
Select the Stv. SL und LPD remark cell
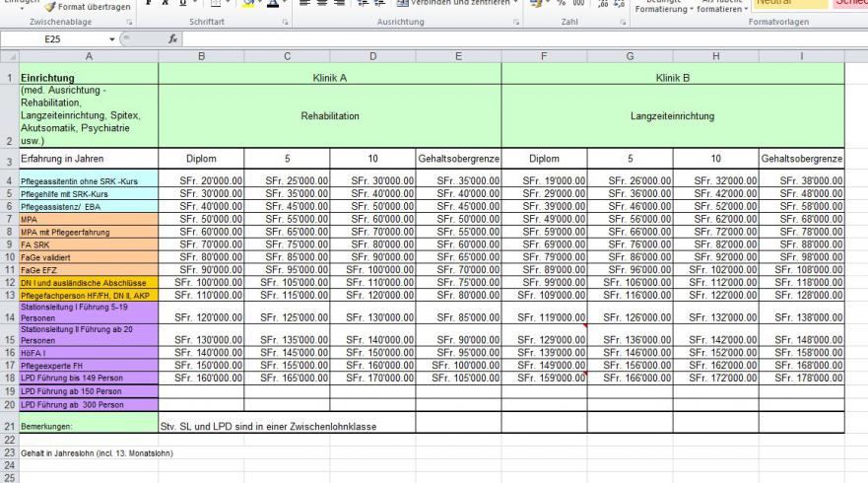click(287, 423)
